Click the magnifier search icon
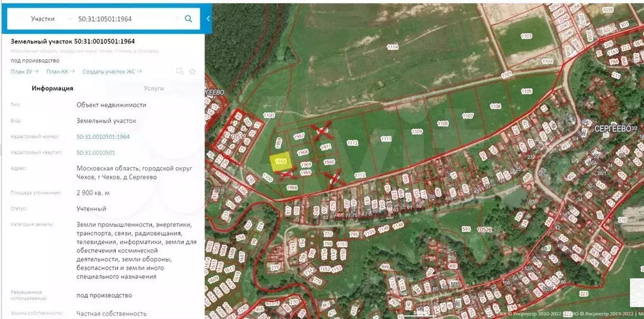Image resolution: width=644 pixels, height=319 pixels. pyautogui.click(x=188, y=19)
